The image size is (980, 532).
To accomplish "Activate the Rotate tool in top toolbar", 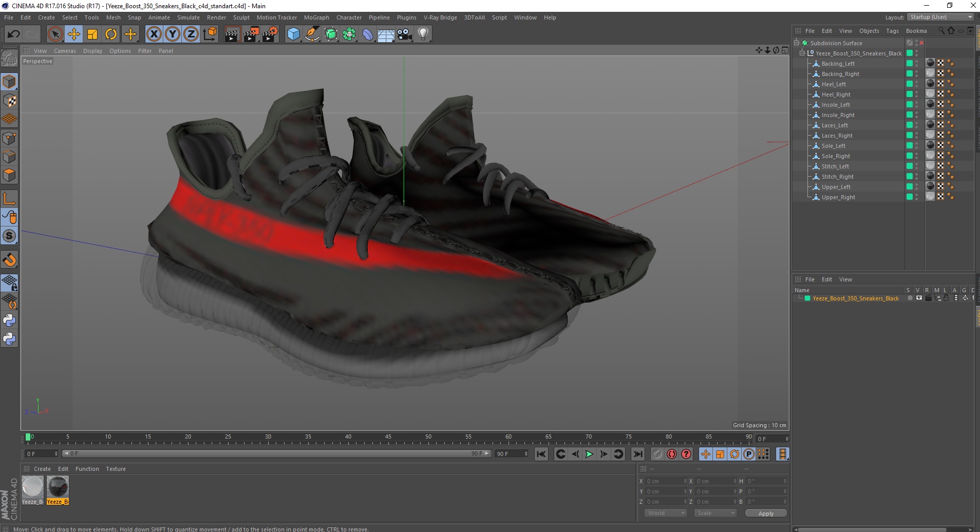I will 111,34.
